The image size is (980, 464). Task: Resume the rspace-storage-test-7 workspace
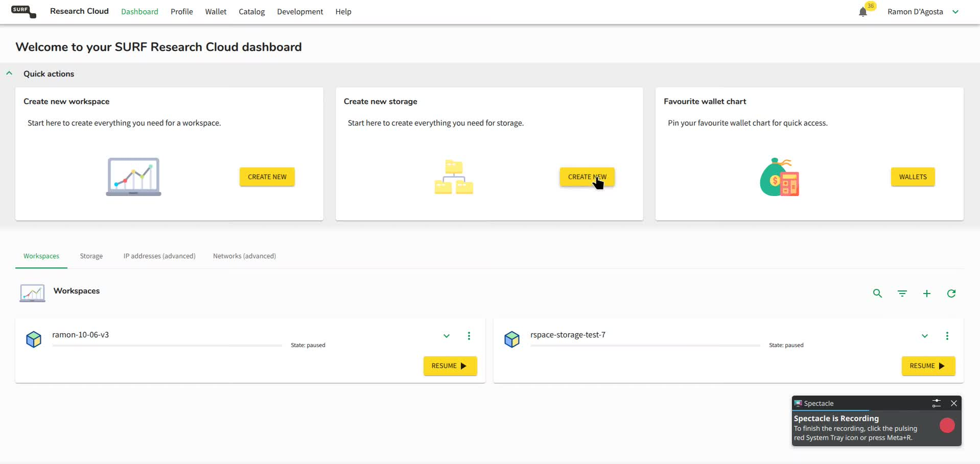point(928,366)
